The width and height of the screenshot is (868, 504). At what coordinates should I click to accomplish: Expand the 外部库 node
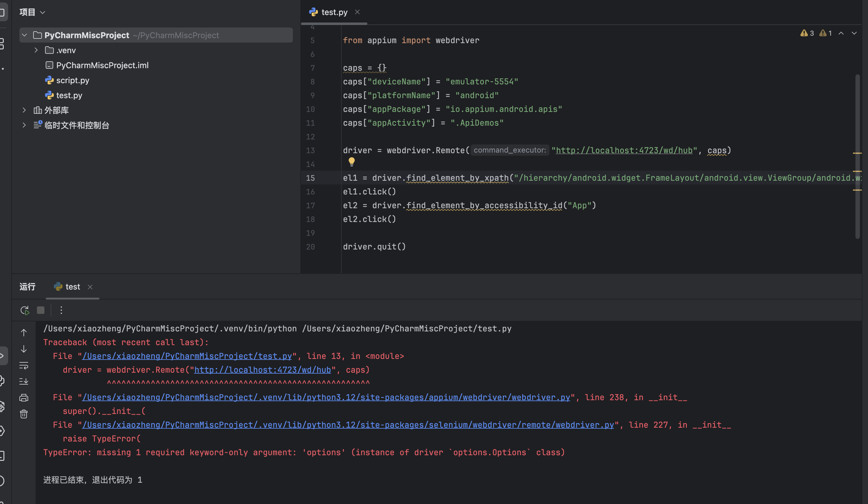24,110
